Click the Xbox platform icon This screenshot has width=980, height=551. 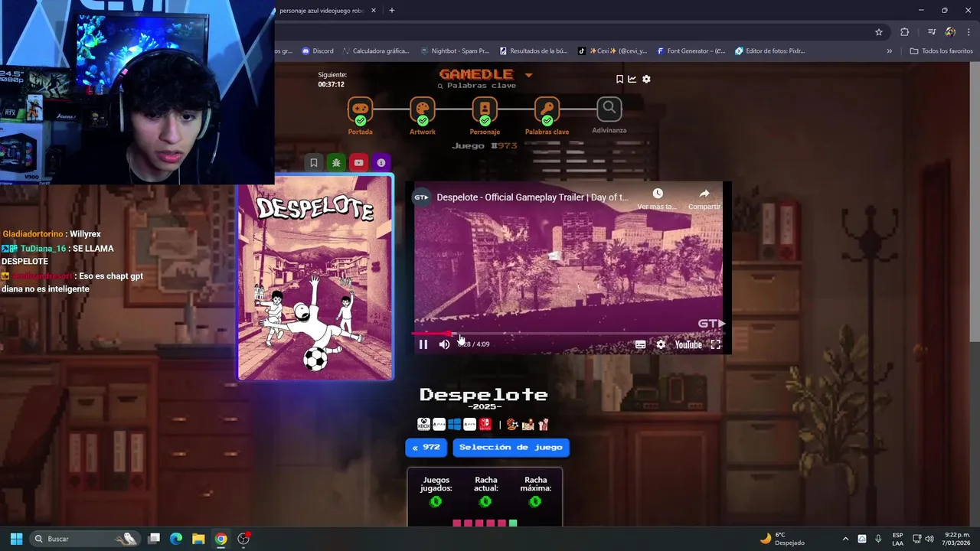[423, 424]
